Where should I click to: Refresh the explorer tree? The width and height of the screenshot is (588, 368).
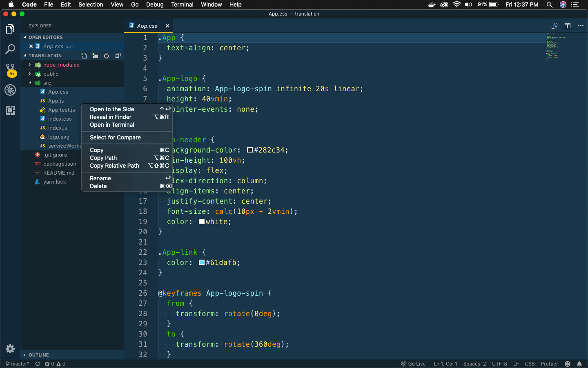click(107, 56)
